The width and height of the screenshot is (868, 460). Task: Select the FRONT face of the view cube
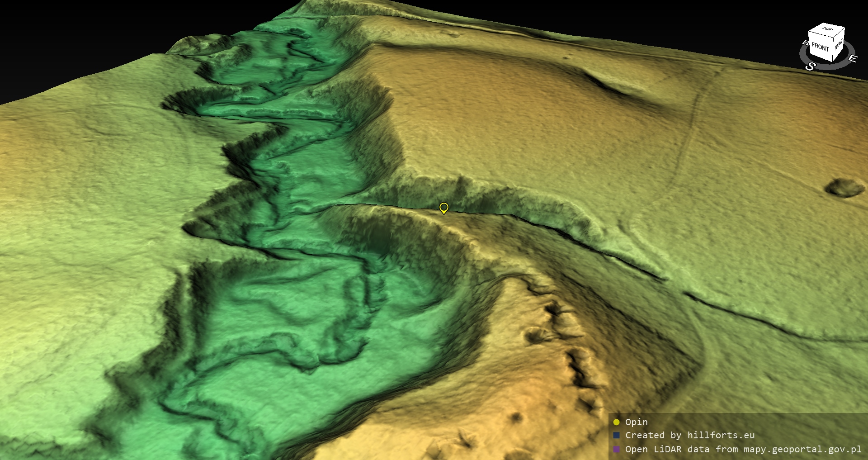(820, 47)
